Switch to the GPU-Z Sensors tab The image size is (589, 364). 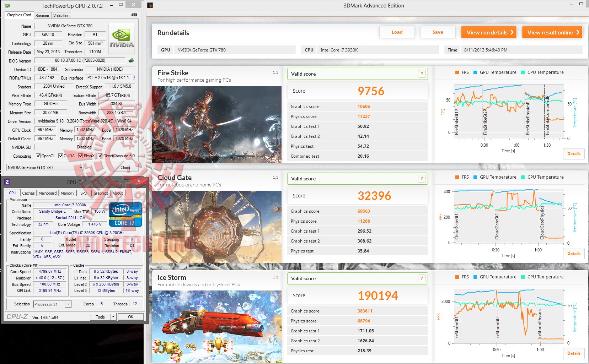[42, 16]
